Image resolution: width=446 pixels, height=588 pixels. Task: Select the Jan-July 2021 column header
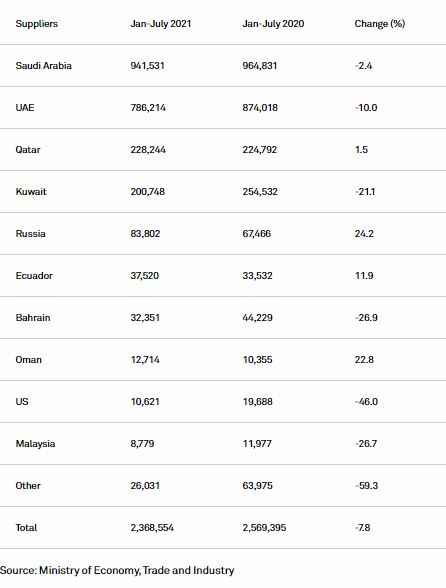click(161, 24)
